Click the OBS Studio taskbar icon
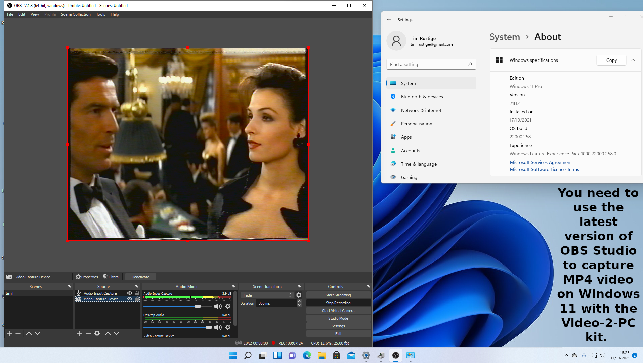 [x=396, y=355]
